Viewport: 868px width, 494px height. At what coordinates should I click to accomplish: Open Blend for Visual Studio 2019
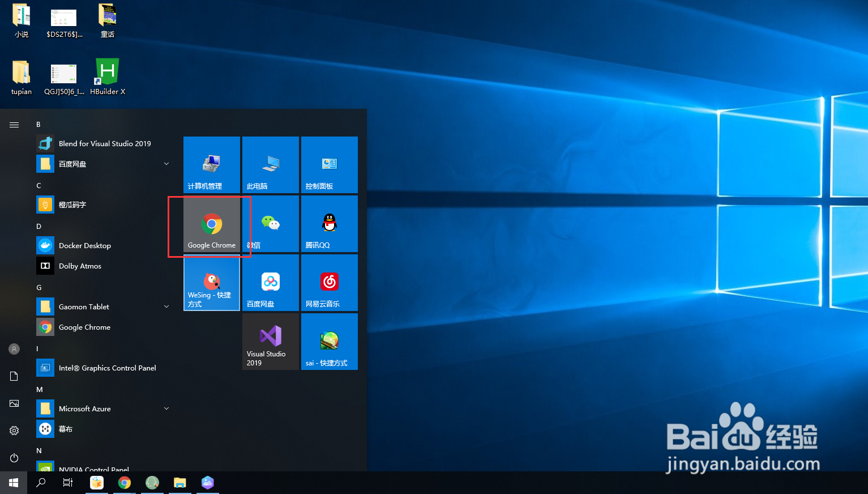tap(104, 144)
